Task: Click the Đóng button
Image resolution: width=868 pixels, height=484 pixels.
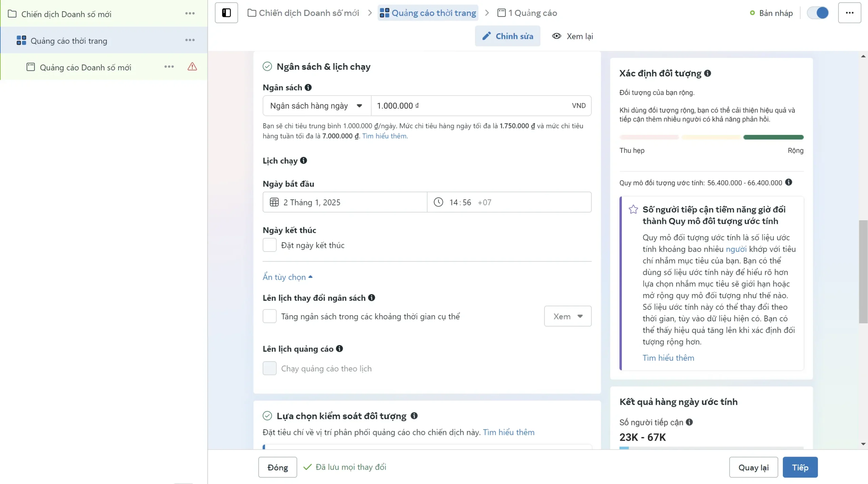Action: tap(277, 467)
